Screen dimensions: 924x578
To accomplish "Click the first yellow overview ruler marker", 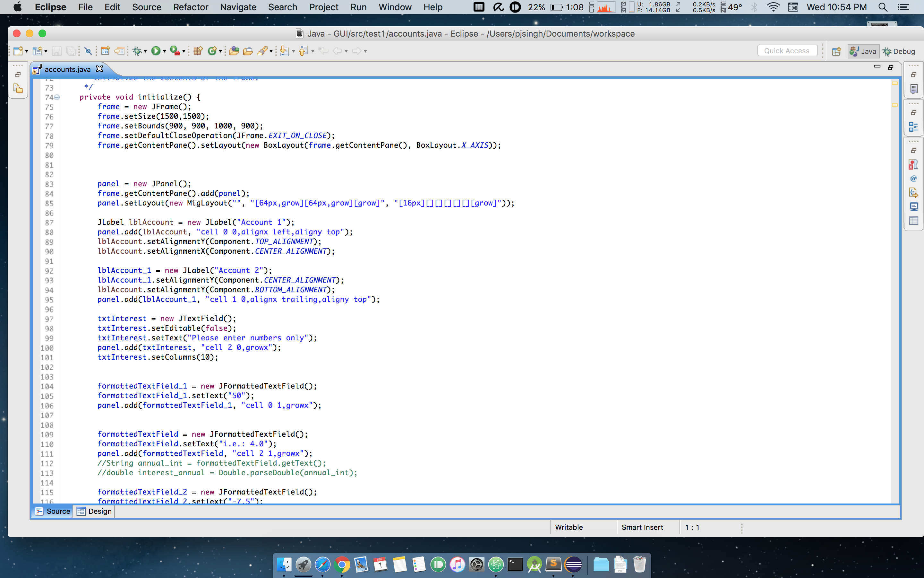I will 894,83.
